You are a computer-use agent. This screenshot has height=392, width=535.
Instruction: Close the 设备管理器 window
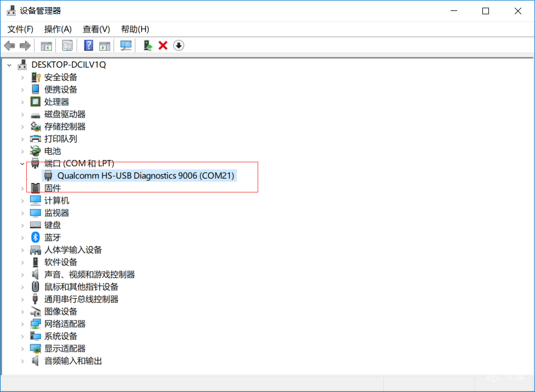517,11
